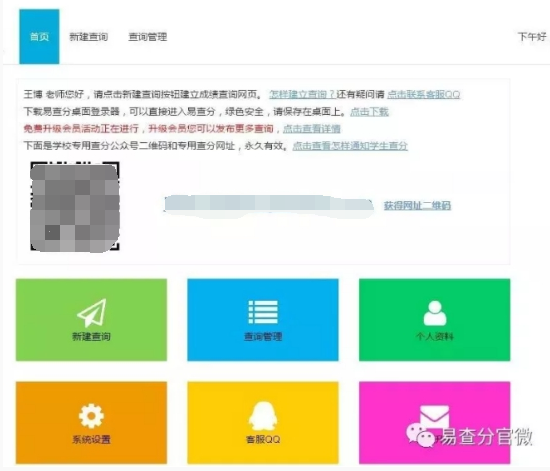Click the person icon on 个人资料 tile
This screenshot has width=550, height=471.
click(435, 313)
